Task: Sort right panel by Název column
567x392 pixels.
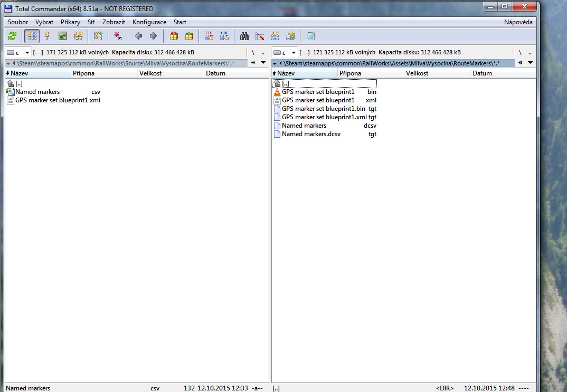Action: 305,73
